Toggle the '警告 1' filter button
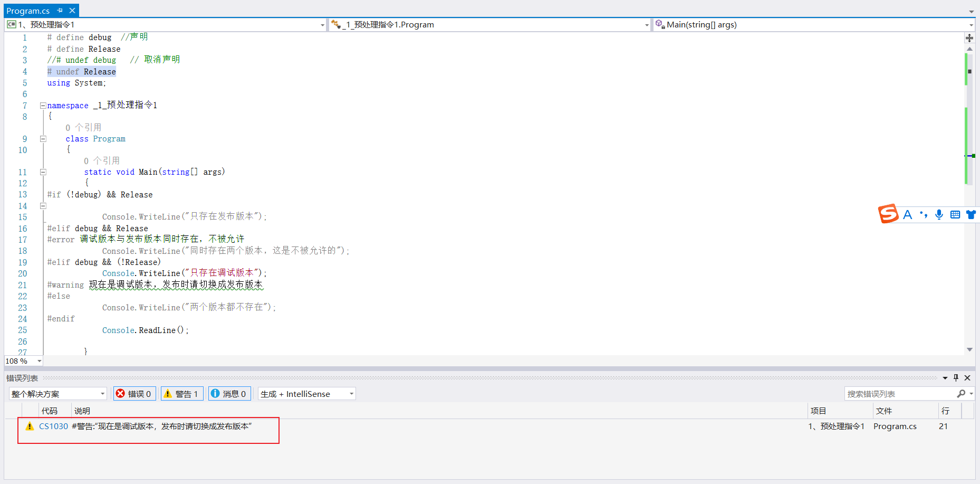The image size is (980, 484). click(182, 394)
